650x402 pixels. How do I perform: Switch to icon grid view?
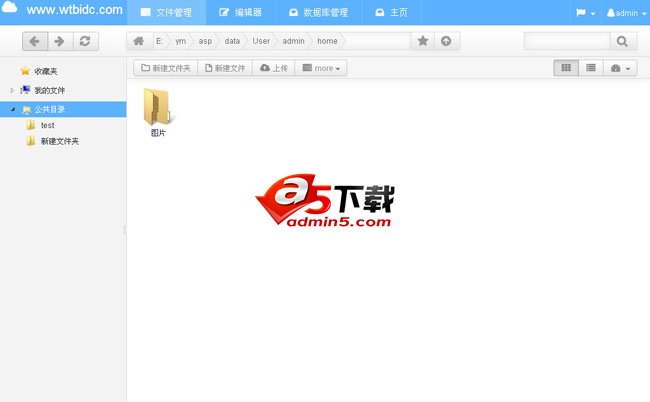(566, 68)
